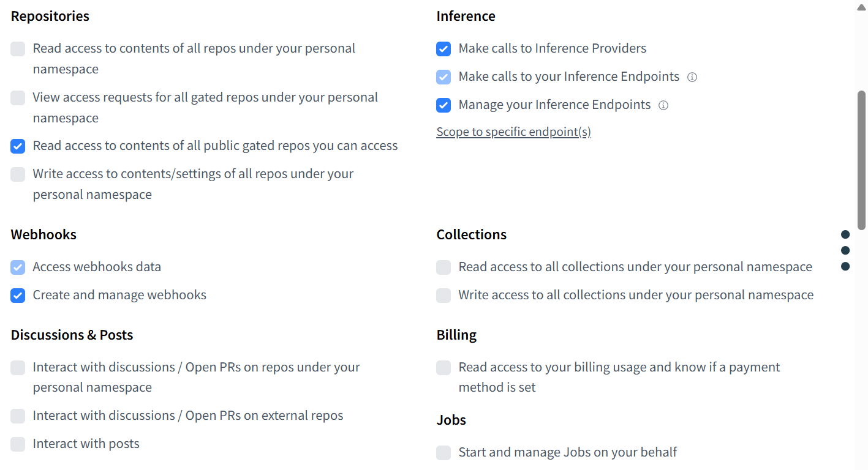868x470 pixels.
Task: Open the Scope to specific endpoint(s) link
Action: [513, 132]
